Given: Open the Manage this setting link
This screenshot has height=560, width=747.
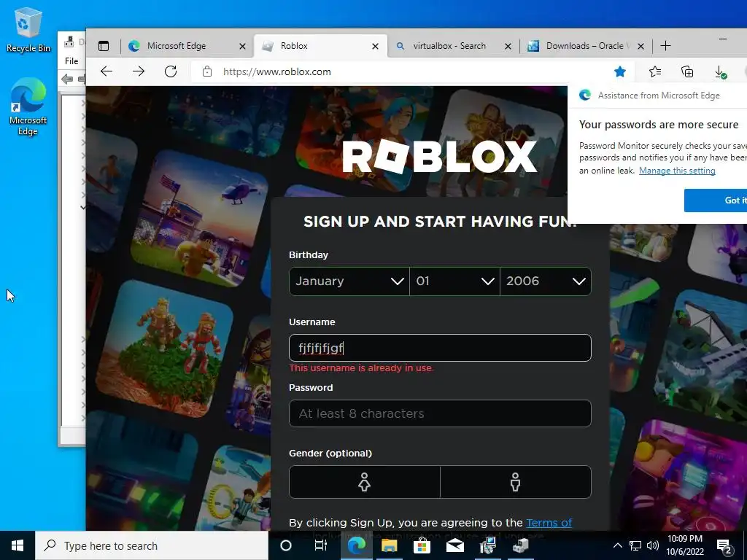Looking at the screenshot, I should (x=677, y=171).
